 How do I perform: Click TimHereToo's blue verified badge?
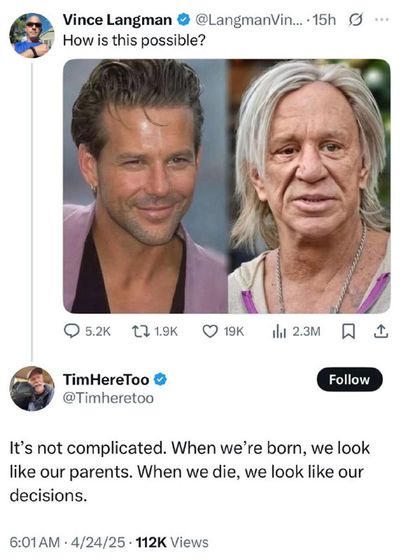coord(160,379)
